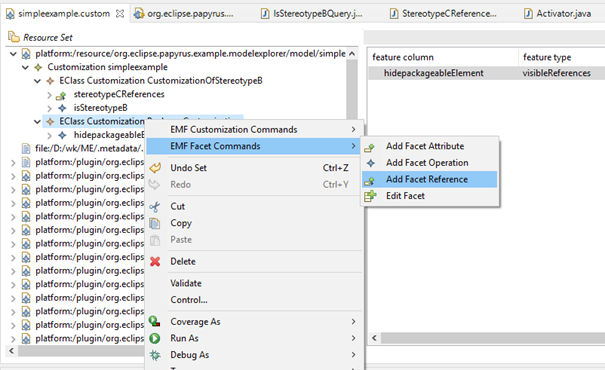
Task: Switch to the Activator.java tab
Action: point(557,14)
